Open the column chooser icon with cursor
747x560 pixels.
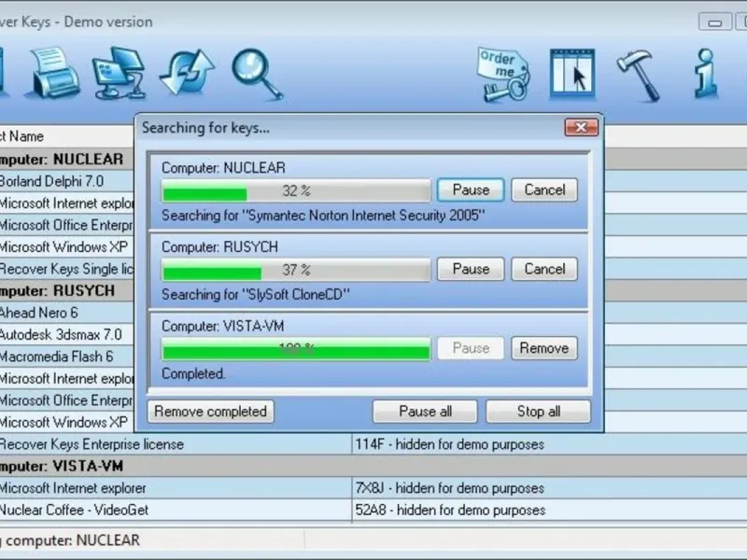pyautogui.click(x=571, y=74)
